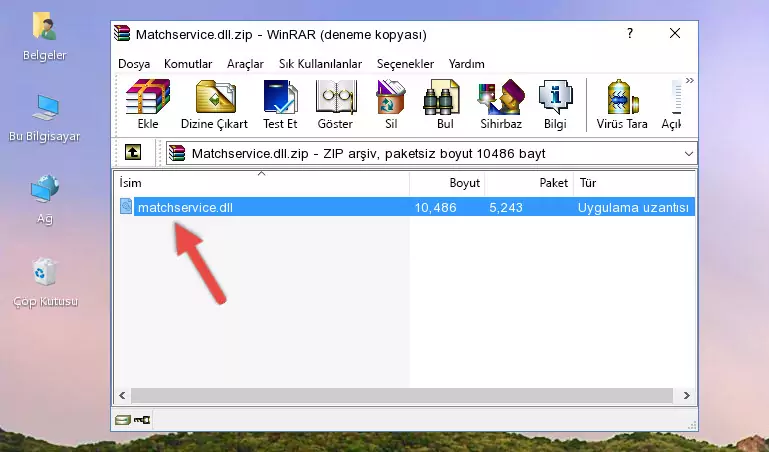Viewport: 769px width, 452px height.
Task: Click the horizontal scrollbar thumb
Action: 401,395
